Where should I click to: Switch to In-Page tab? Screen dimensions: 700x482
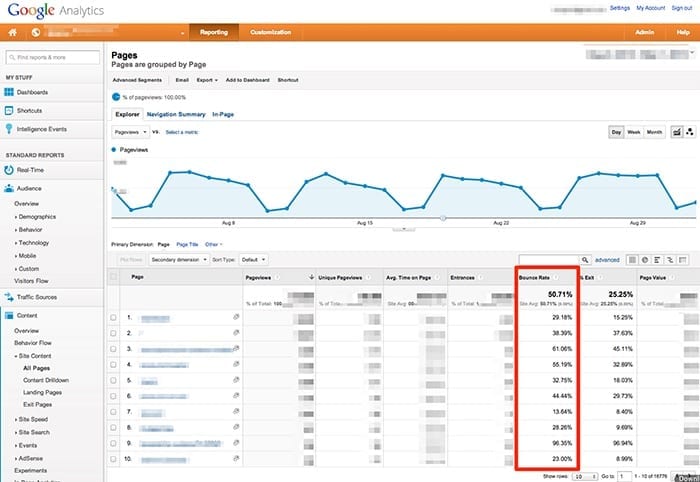223,114
